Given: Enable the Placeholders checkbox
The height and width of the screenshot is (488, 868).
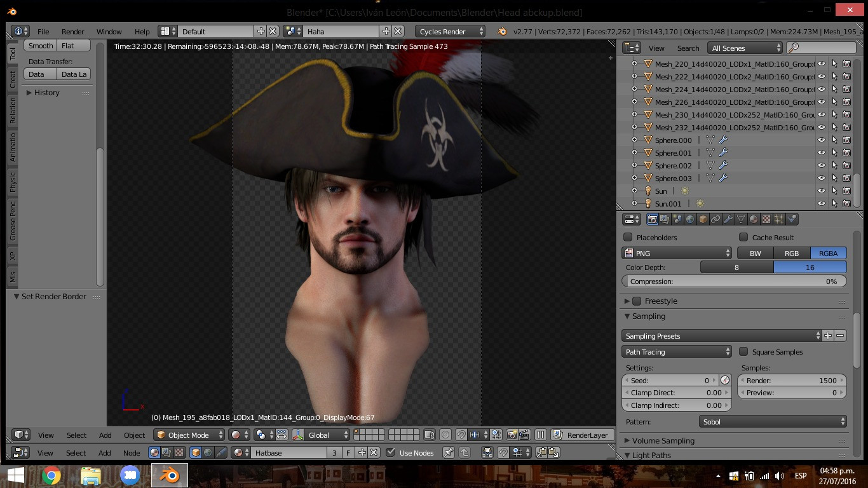Looking at the screenshot, I should click(x=628, y=237).
